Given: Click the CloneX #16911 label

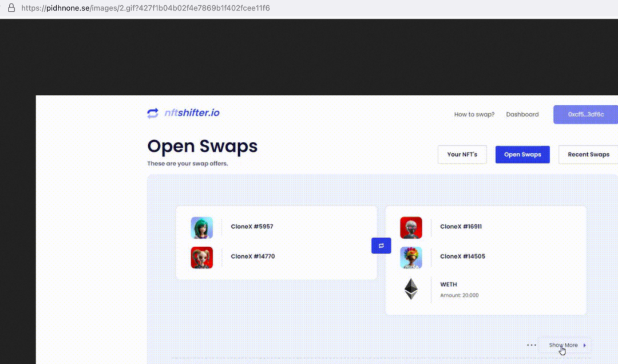Looking at the screenshot, I should (x=461, y=227).
